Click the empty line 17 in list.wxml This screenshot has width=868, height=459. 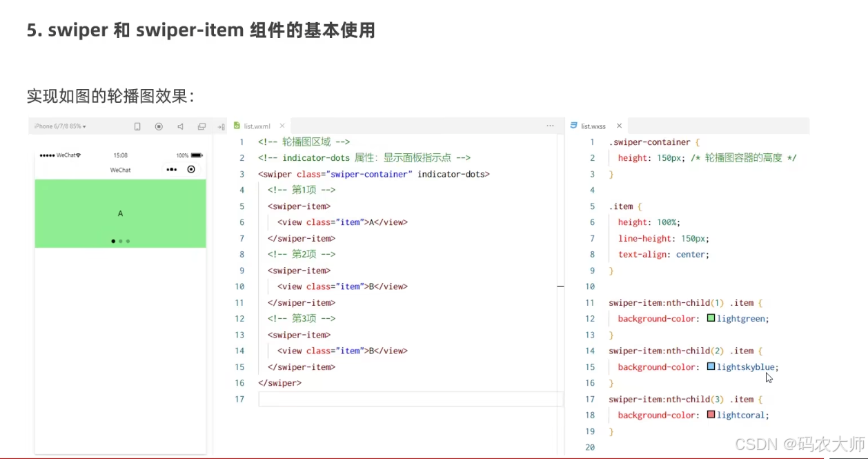click(x=411, y=399)
